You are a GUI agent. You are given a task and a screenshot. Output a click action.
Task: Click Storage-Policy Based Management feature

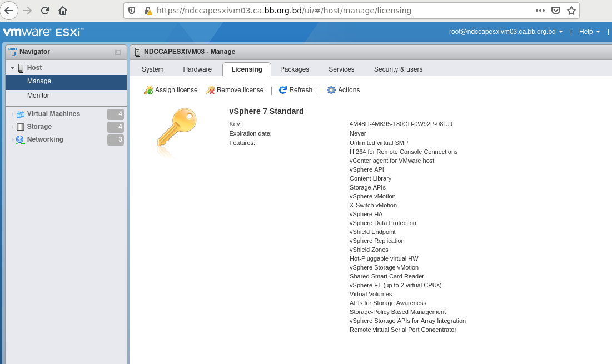(x=398, y=312)
